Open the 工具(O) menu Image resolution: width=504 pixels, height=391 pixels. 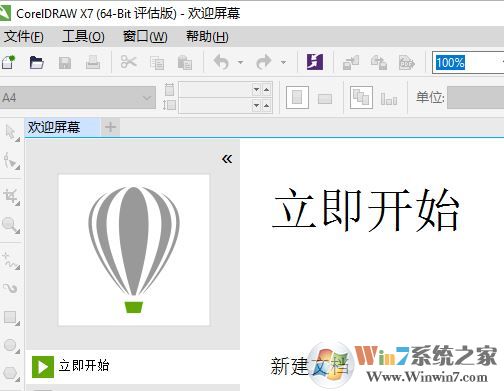[x=83, y=36]
